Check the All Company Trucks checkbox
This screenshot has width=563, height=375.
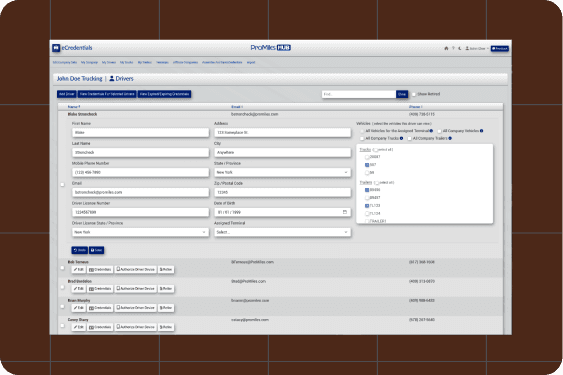coord(362,138)
